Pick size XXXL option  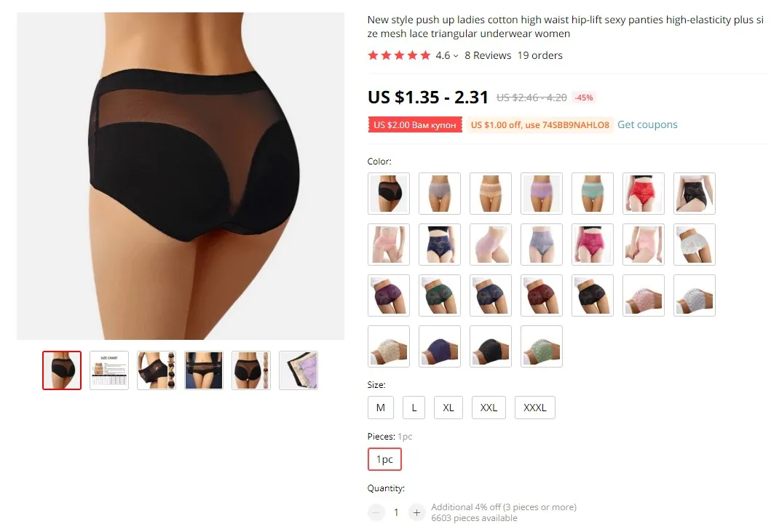click(x=535, y=408)
